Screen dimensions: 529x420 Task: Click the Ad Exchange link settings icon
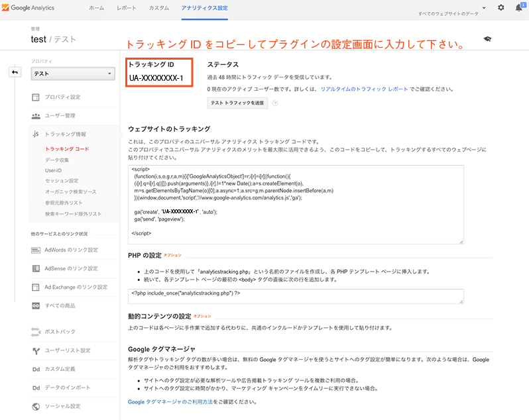click(x=36, y=288)
